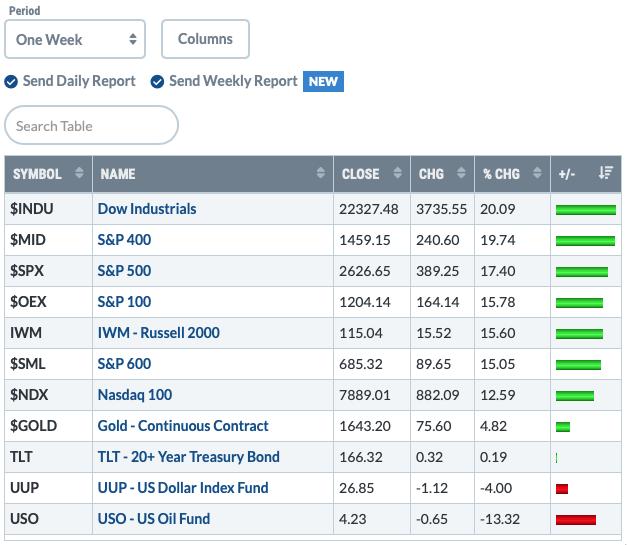Open the IWM - Russell 2000 link
This screenshot has height=545, width=627.
[x=159, y=333]
